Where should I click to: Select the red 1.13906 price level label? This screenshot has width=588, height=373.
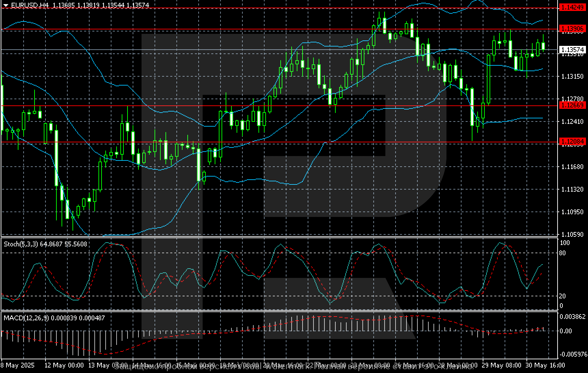point(573,28)
